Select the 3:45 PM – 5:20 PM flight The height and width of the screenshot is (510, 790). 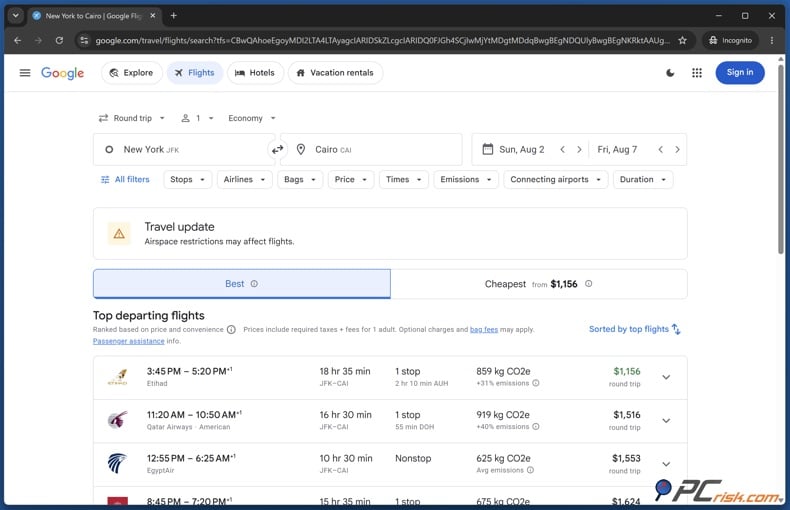click(390, 377)
